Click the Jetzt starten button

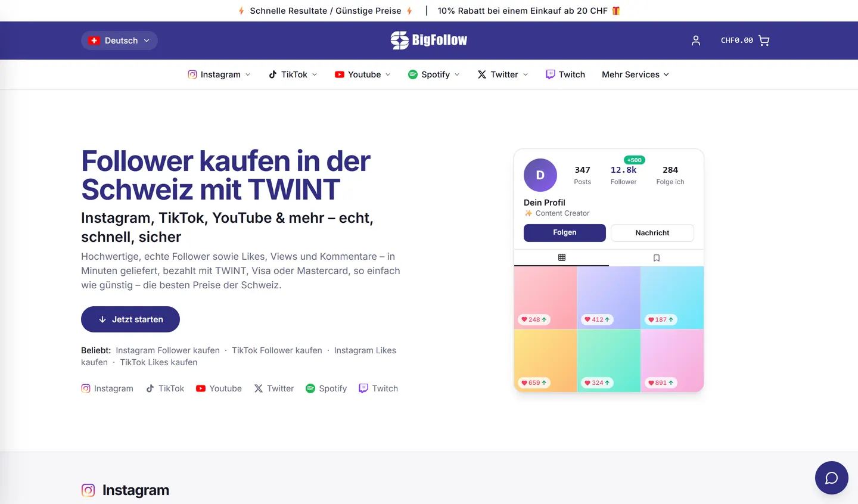click(x=130, y=319)
